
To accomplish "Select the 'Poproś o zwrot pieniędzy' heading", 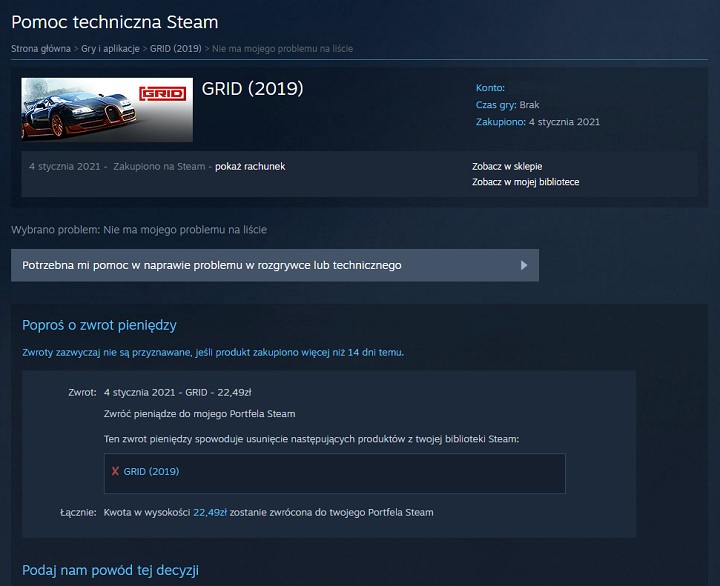I will [x=99, y=325].
